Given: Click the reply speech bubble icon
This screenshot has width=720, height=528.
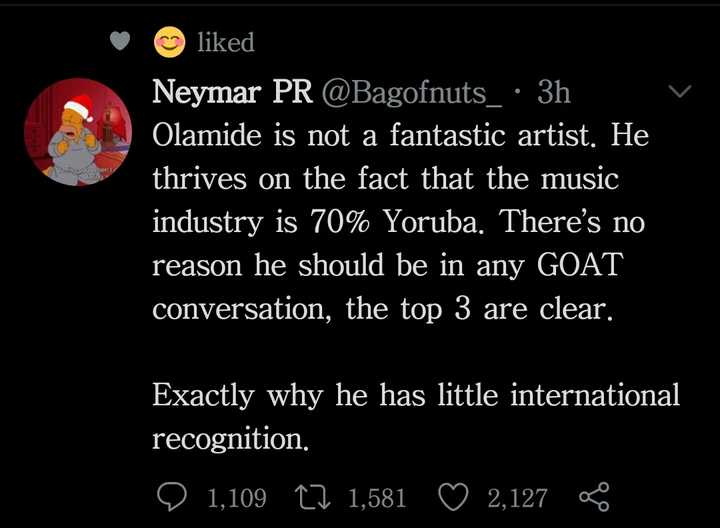Looking at the screenshot, I should 173,497.
